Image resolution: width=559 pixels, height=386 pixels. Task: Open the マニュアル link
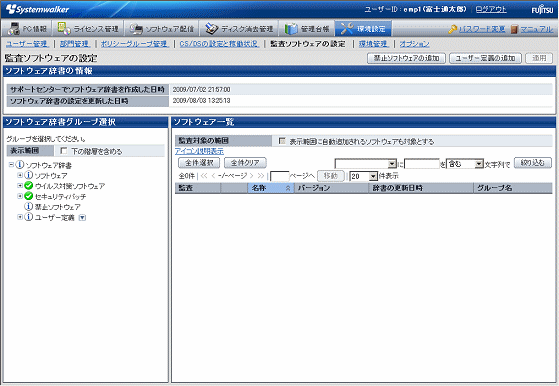[537, 29]
